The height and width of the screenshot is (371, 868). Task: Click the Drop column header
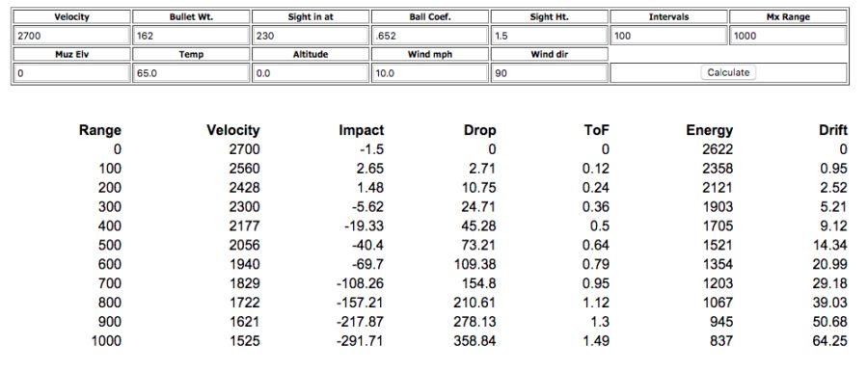[480, 130]
